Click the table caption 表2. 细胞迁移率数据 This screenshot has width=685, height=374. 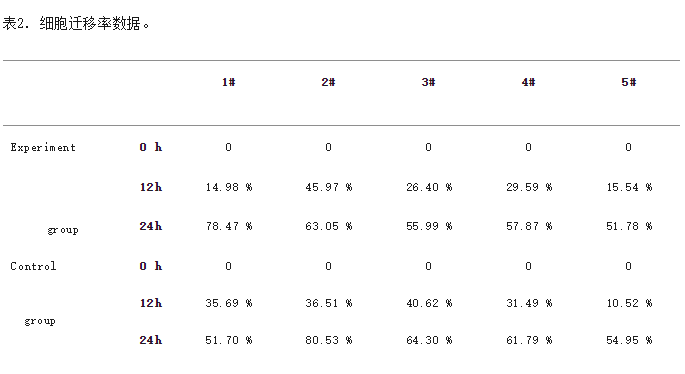pos(76,24)
